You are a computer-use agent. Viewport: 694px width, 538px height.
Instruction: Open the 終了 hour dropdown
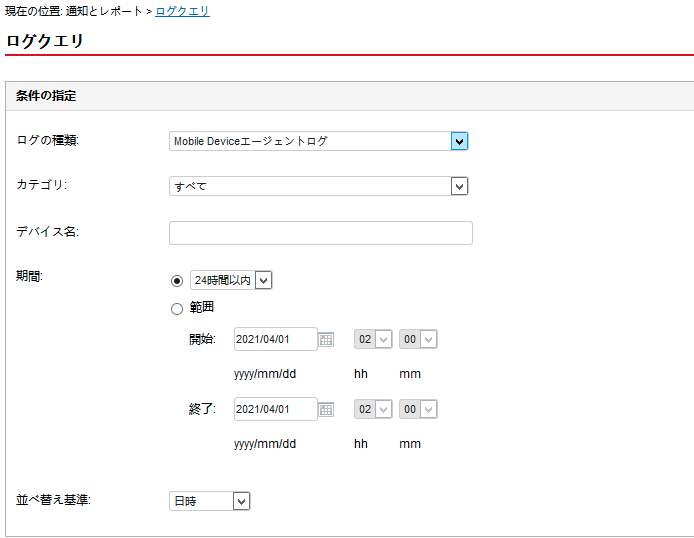click(x=373, y=409)
